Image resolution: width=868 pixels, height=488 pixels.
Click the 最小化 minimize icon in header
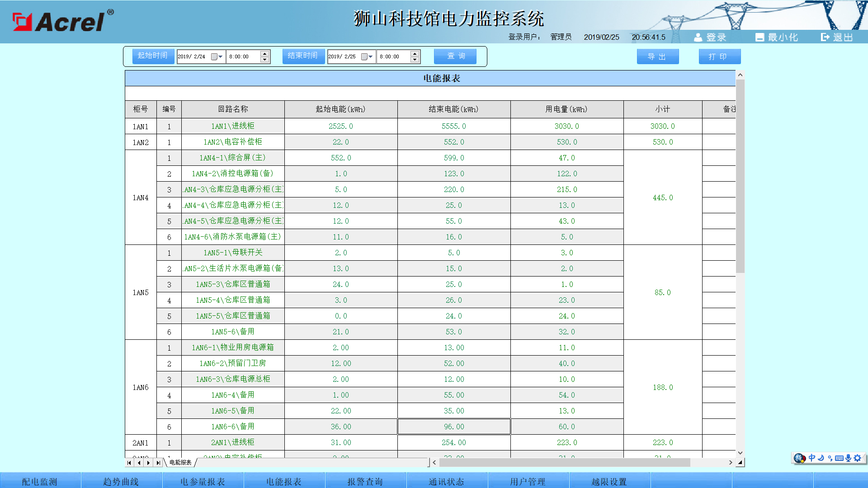[759, 38]
